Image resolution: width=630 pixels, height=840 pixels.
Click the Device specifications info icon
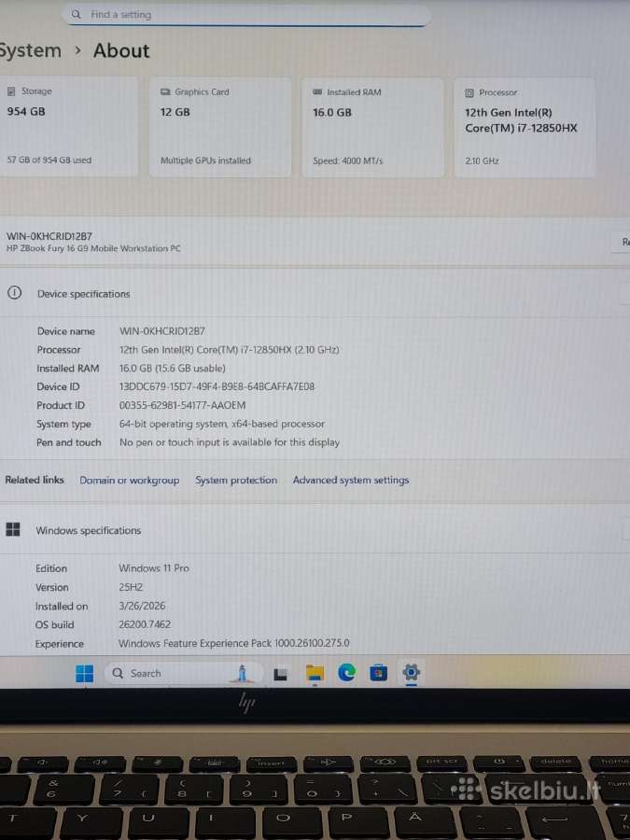(14, 292)
